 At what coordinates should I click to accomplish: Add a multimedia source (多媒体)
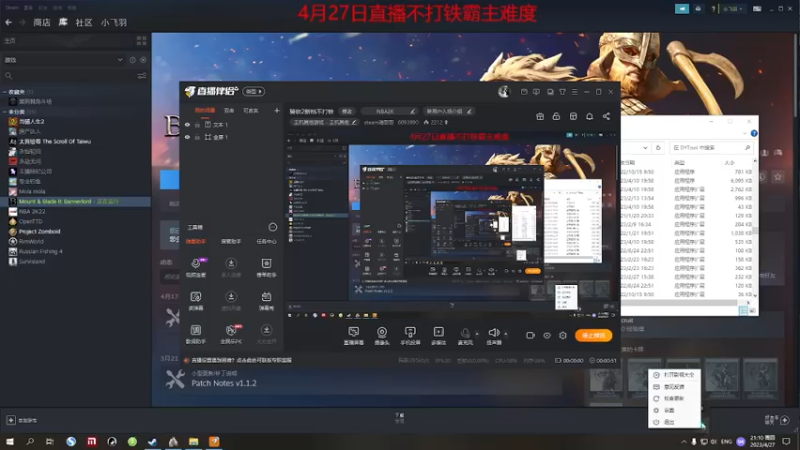(438, 336)
